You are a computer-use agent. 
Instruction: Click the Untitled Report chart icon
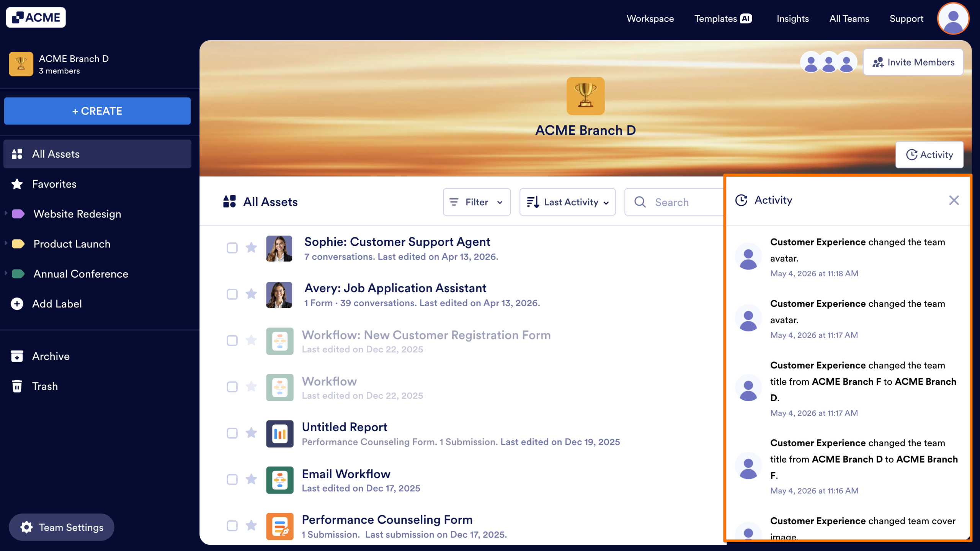pyautogui.click(x=280, y=434)
